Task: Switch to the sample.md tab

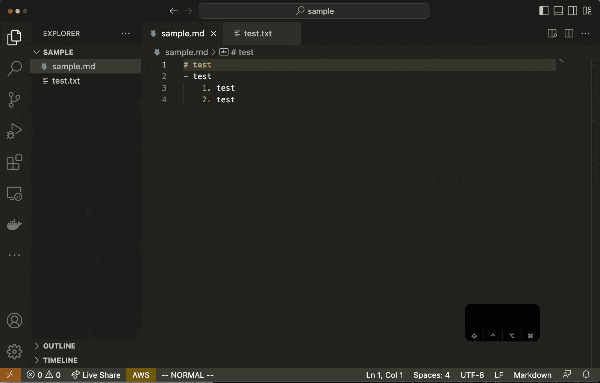Action: coord(184,34)
